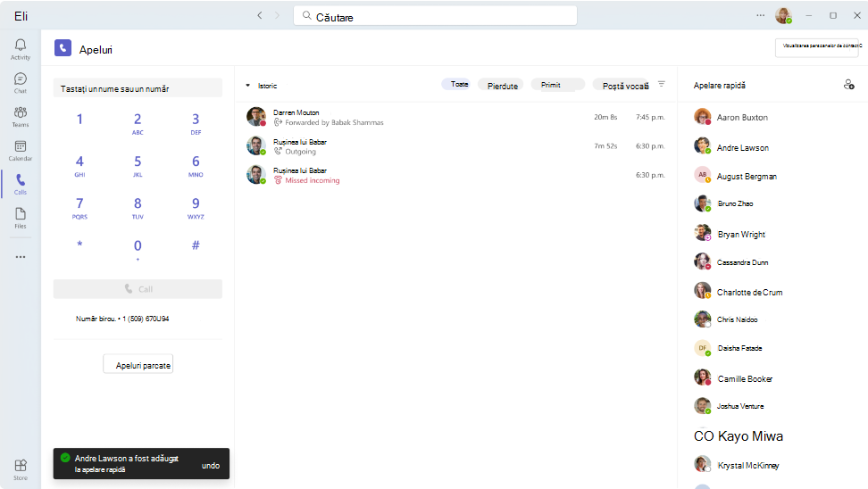Open settings and more ellipsis menu

point(761,15)
